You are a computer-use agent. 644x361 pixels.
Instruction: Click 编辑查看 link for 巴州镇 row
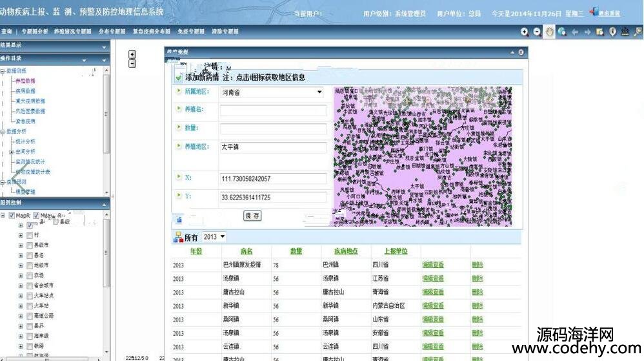pos(433,265)
